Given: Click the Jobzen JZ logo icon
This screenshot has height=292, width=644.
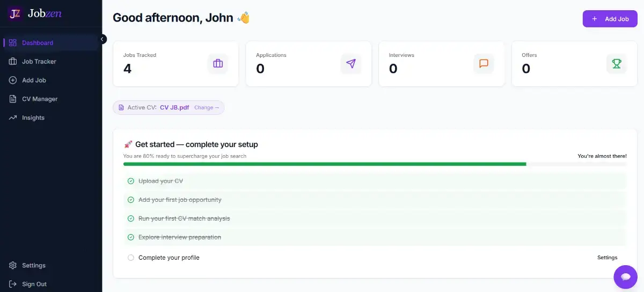Looking at the screenshot, I should (x=14, y=13).
